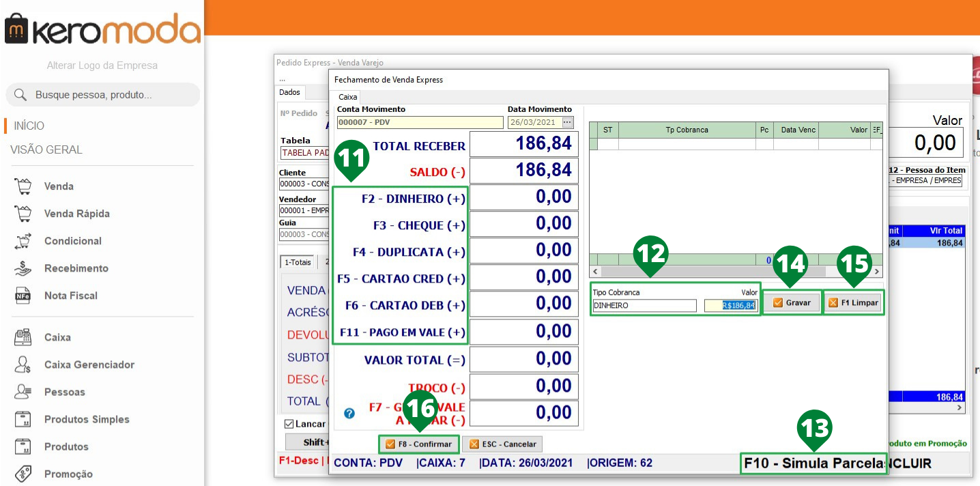
Task: Open the Produtos Simples box icon
Action: coord(24,419)
